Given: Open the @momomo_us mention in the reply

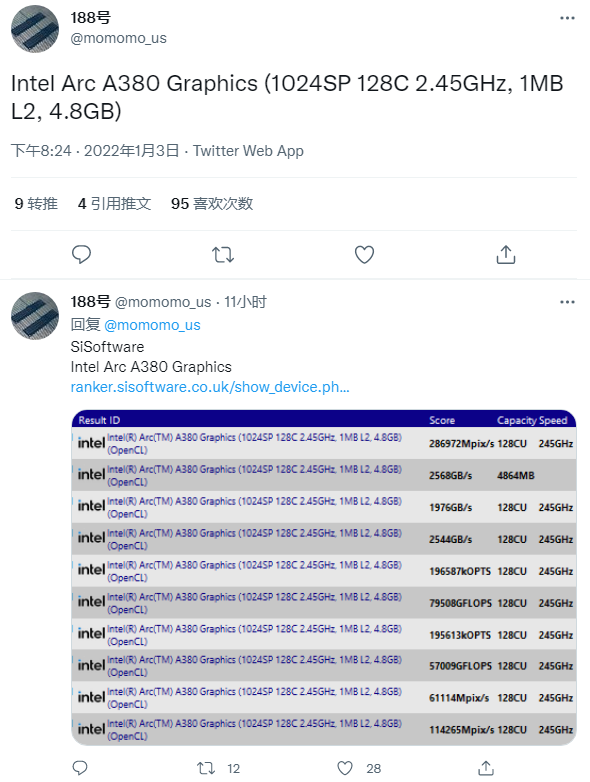Looking at the screenshot, I should coord(152,325).
